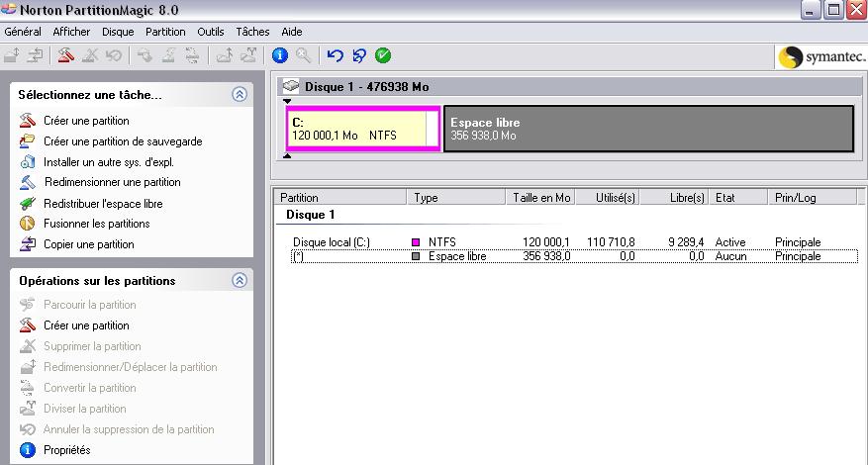Click magenta NTFS color swatch in table
Image resolution: width=868 pixels, height=465 pixels.
416,242
